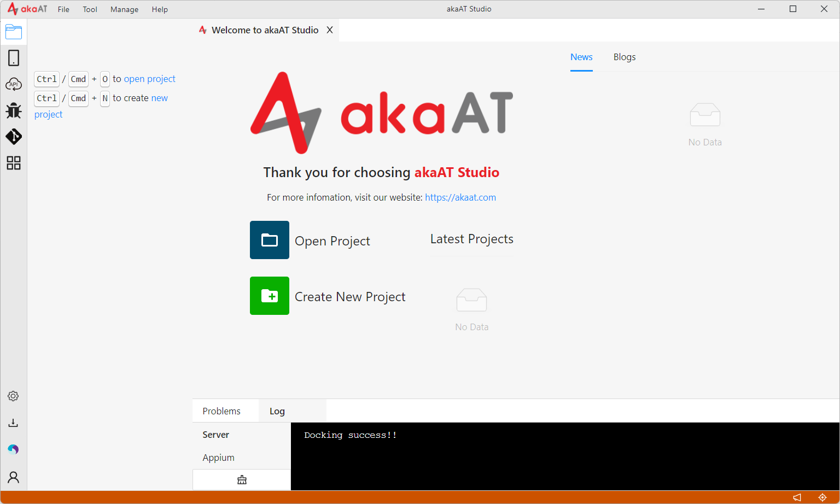Visit the https://akaat.com link
This screenshot has width=840, height=504.
point(460,197)
